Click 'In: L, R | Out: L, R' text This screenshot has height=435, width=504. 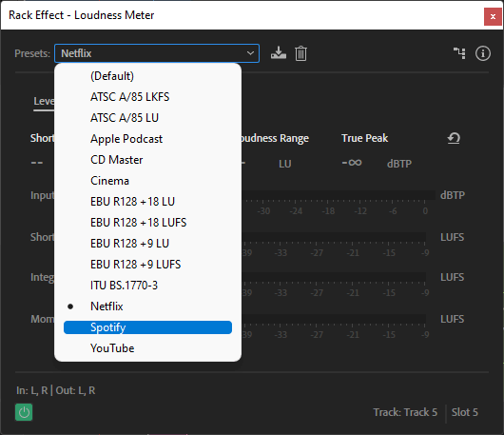[x=56, y=390]
